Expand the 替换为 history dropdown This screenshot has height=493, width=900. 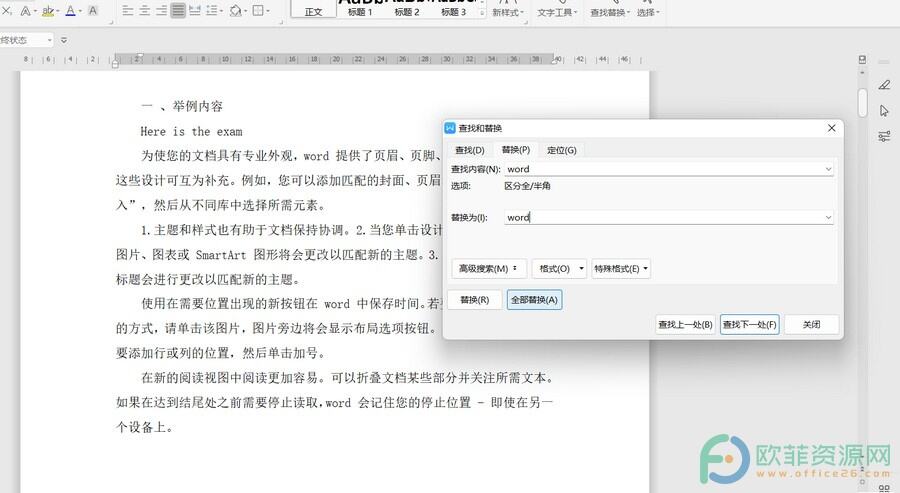tap(828, 218)
